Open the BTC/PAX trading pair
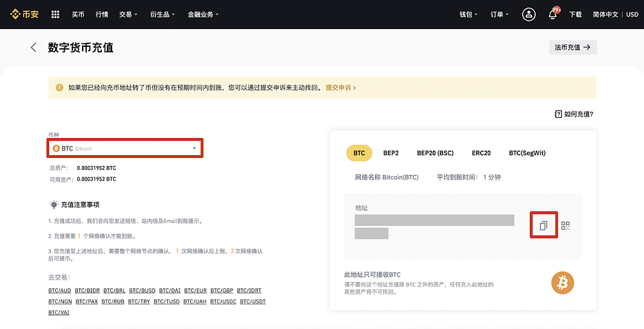 (x=87, y=301)
